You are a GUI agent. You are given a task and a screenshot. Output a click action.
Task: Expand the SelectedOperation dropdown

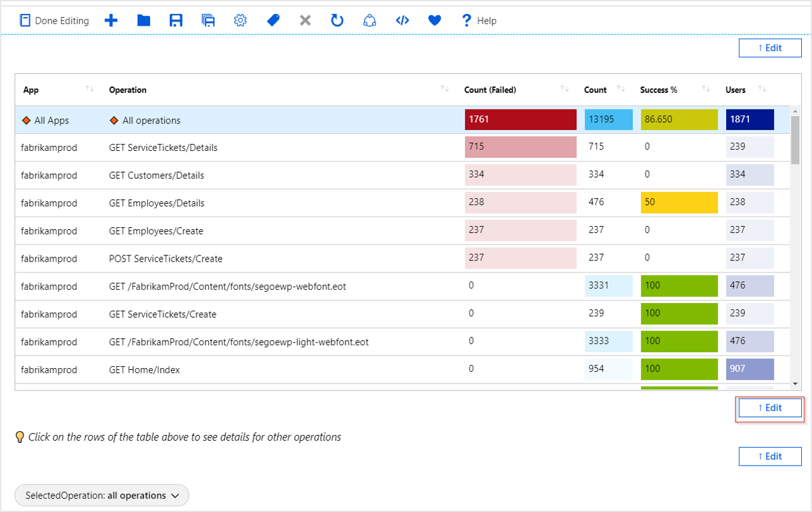102,495
